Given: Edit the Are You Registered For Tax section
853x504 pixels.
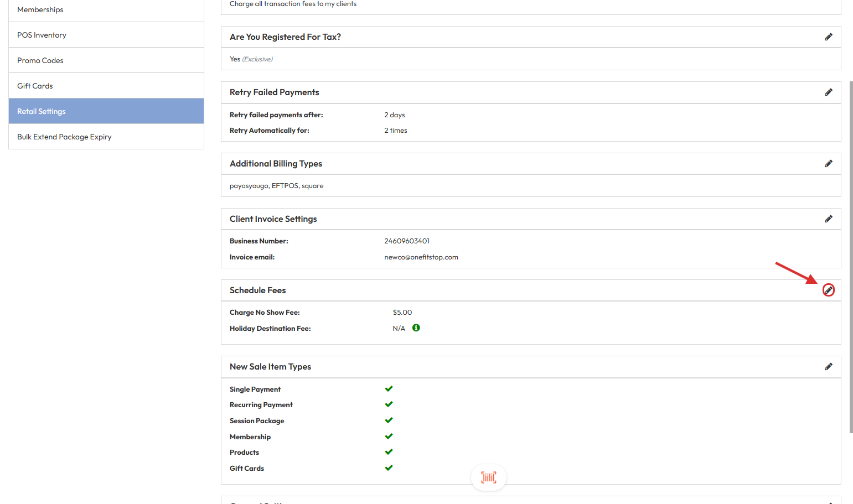Looking at the screenshot, I should (828, 37).
